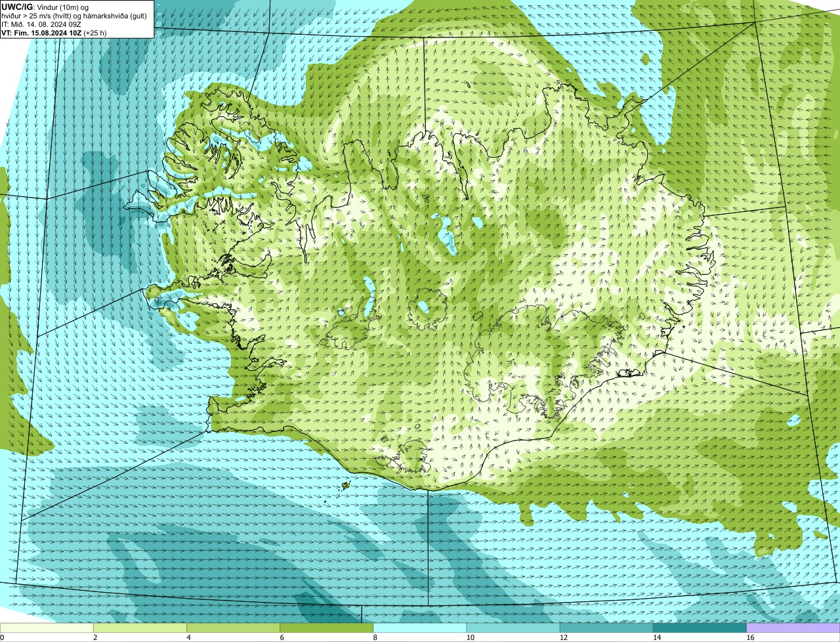
Task: Click the valid time 'VT: Fim. 15.08.2024 10Z'
Action: (41, 33)
